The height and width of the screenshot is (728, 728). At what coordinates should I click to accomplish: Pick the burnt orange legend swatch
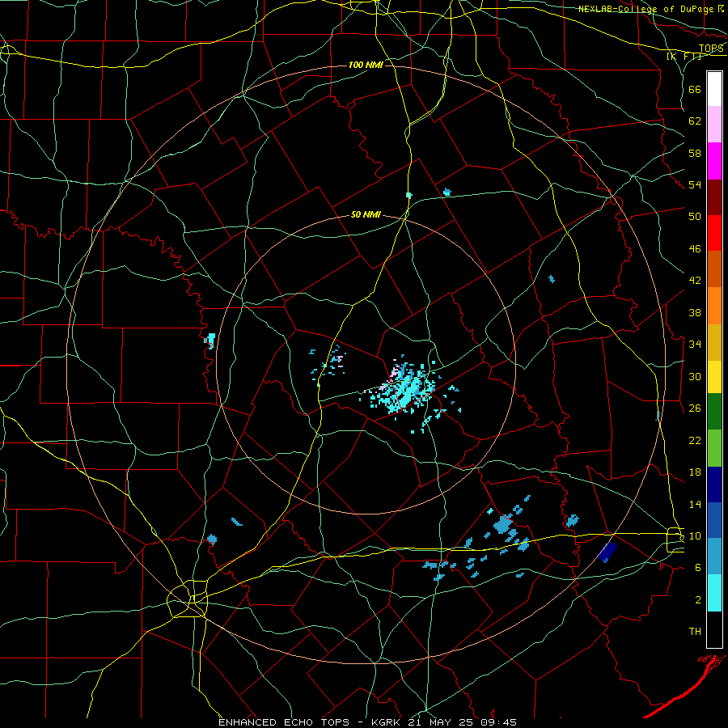pos(714,269)
